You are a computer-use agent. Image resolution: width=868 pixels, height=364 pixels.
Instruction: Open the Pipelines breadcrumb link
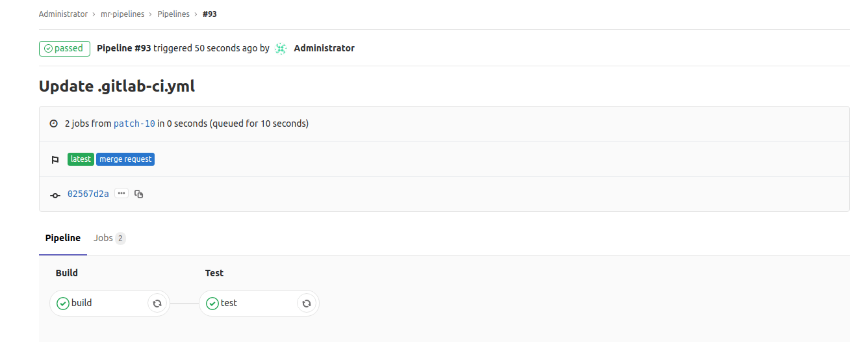tap(173, 14)
